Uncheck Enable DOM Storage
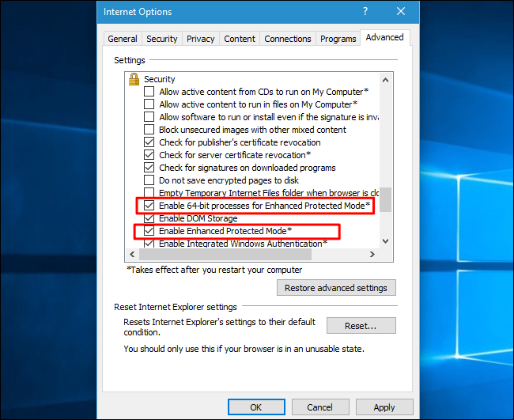 (149, 218)
